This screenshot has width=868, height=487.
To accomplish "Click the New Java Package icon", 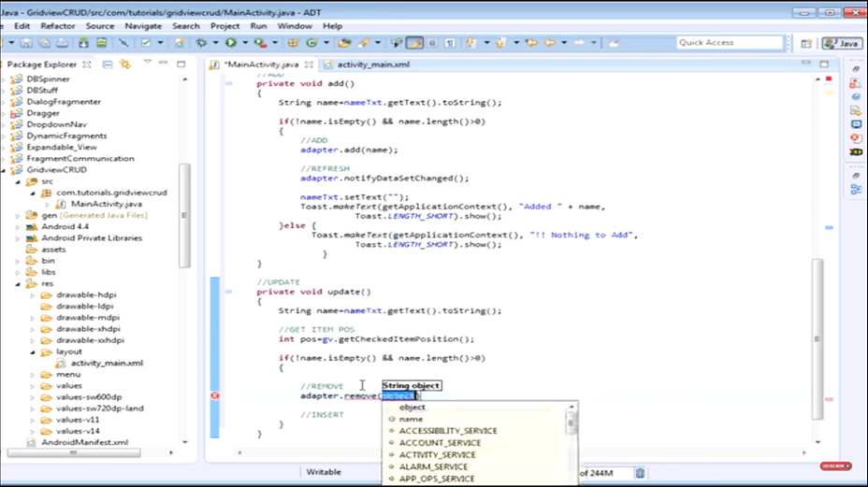I will [294, 43].
